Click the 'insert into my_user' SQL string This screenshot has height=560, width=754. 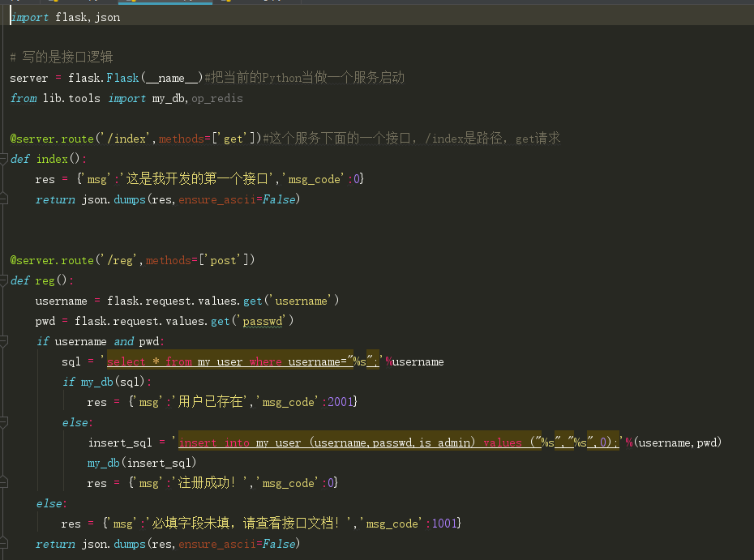tap(398, 442)
